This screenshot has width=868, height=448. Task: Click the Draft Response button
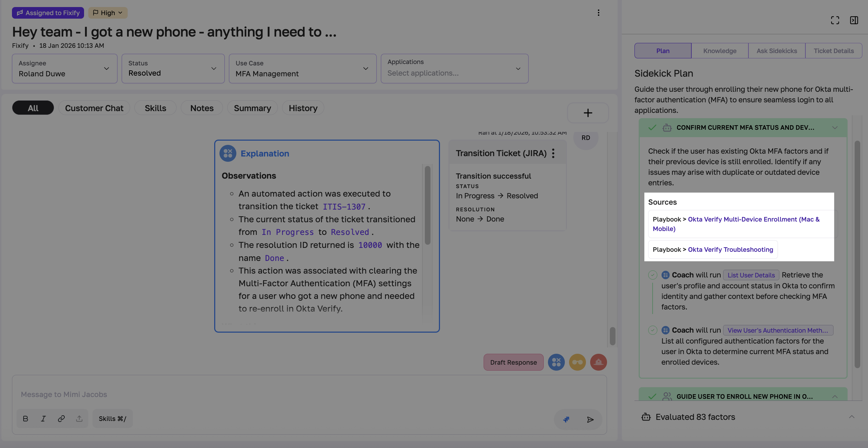tap(513, 362)
